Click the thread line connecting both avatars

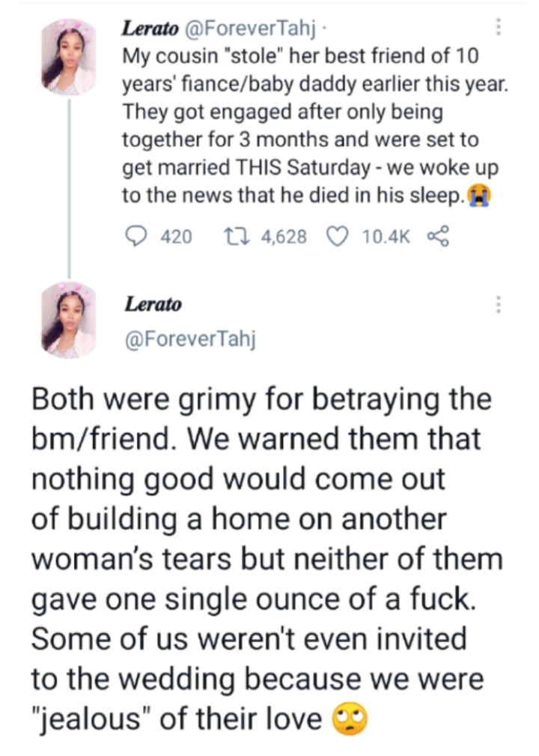(69, 187)
